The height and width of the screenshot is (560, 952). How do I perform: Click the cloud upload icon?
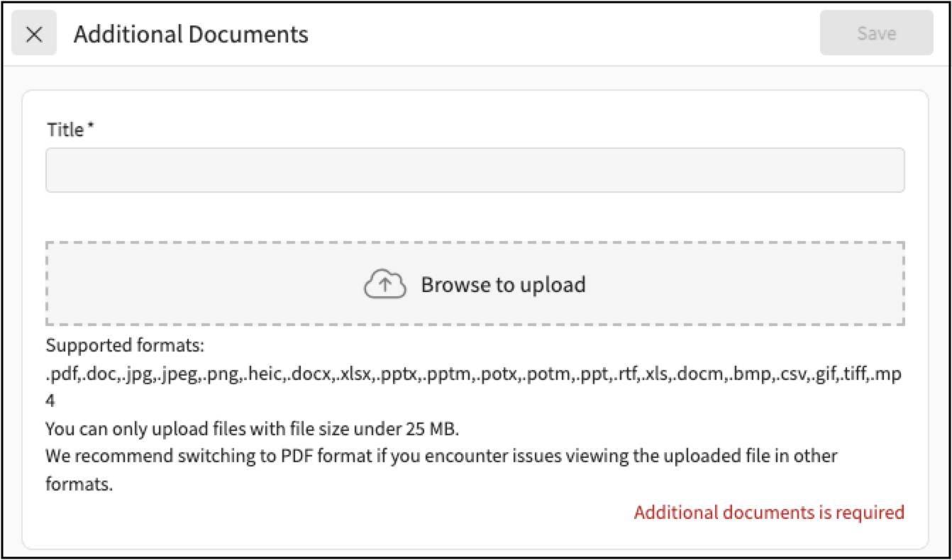click(384, 284)
